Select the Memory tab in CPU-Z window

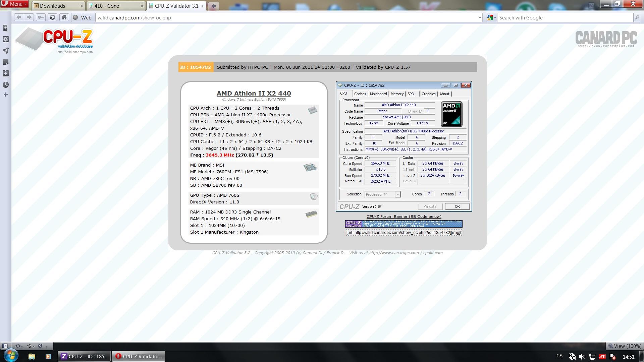click(397, 94)
